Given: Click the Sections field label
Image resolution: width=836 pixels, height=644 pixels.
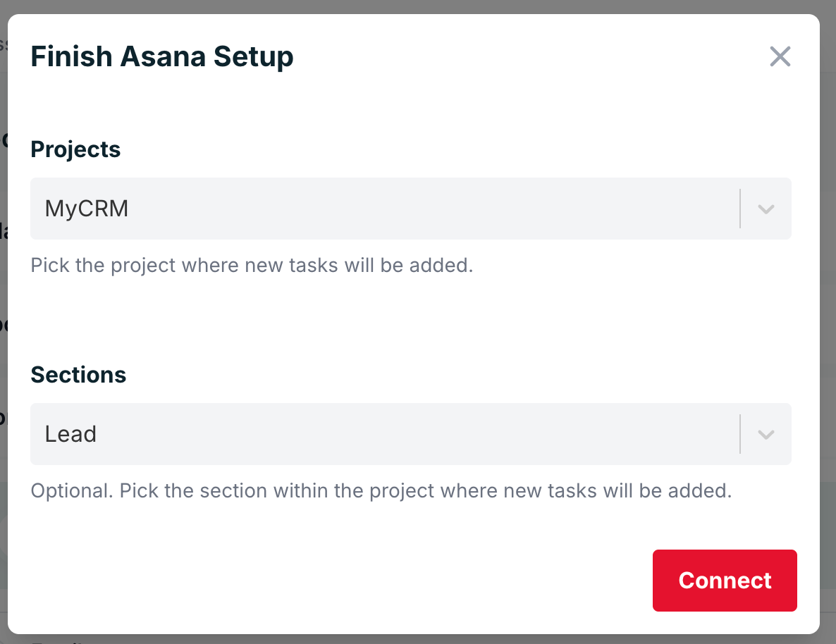Looking at the screenshot, I should [x=78, y=374].
